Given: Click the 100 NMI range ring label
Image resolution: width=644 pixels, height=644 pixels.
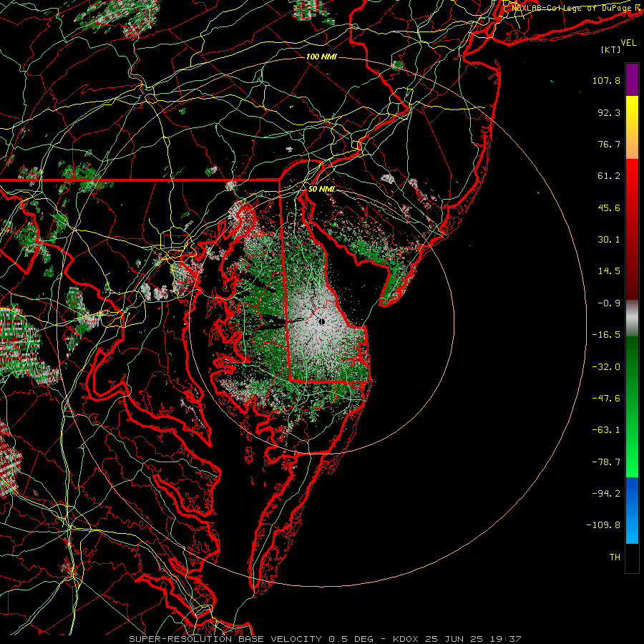Looking at the screenshot, I should [321, 57].
